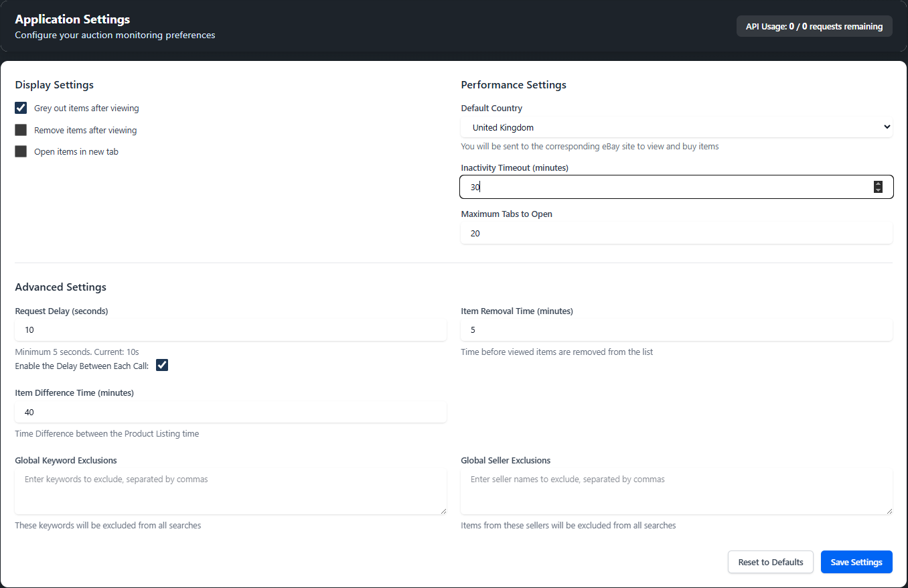Click the dropdown arrow beside United Kingdom
The image size is (908, 588).
coord(887,127)
